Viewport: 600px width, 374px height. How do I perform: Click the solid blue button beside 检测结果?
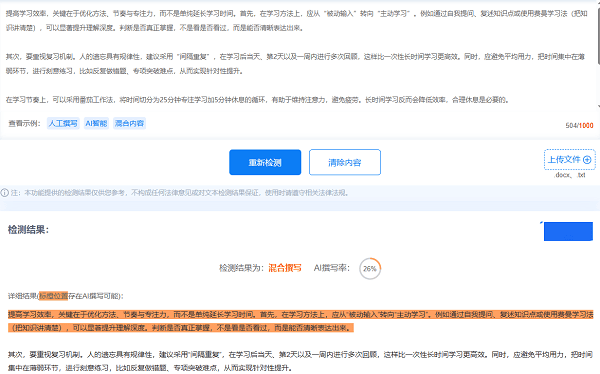pos(568,231)
